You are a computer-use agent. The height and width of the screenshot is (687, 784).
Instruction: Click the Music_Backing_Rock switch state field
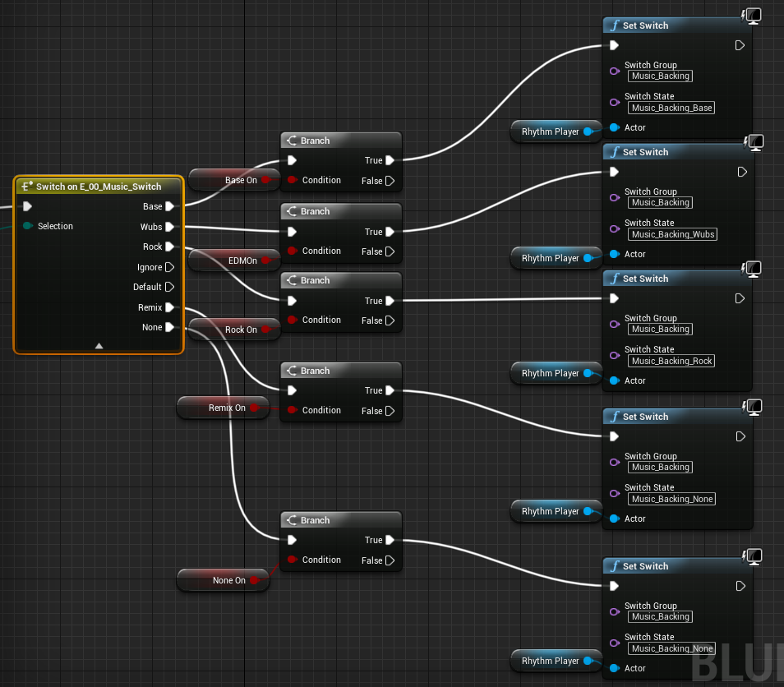[671, 361]
